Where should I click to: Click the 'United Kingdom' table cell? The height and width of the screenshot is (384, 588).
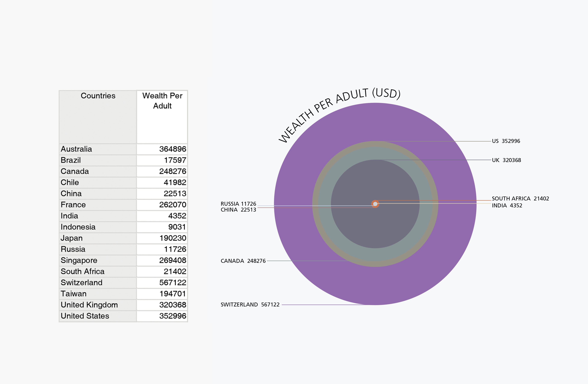(98, 305)
